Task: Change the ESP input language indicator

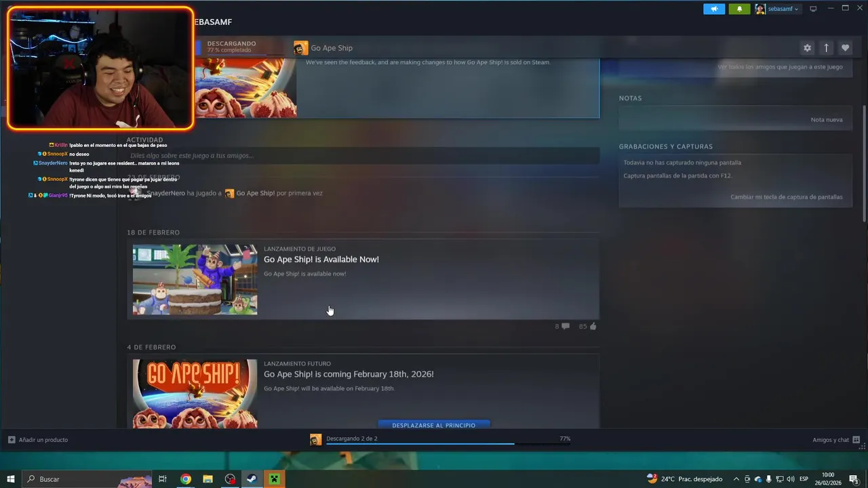Action: [804, 479]
